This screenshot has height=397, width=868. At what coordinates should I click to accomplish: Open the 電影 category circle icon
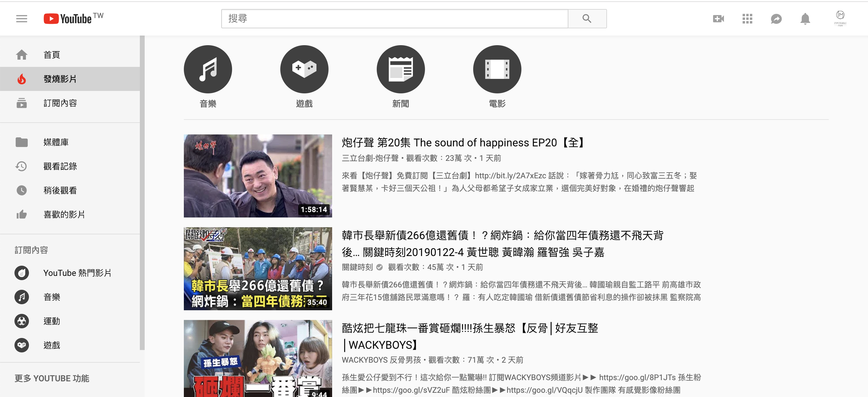(497, 69)
